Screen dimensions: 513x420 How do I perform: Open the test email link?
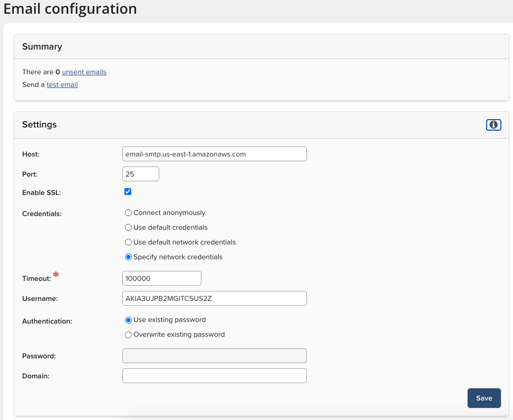(62, 85)
